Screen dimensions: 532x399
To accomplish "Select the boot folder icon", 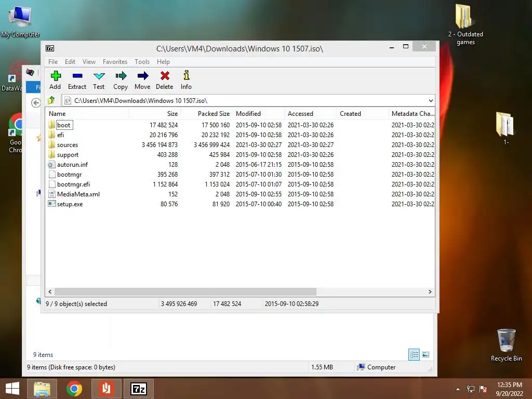I will (x=51, y=125).
